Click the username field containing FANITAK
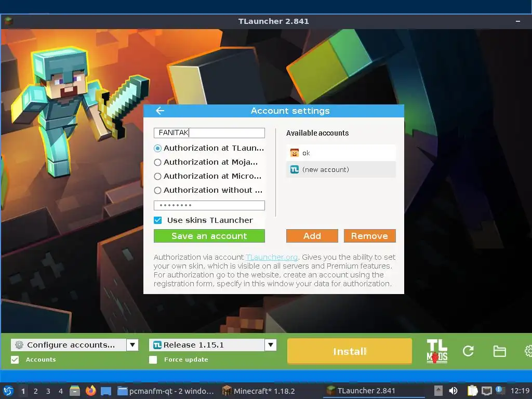 pos(209,132)
